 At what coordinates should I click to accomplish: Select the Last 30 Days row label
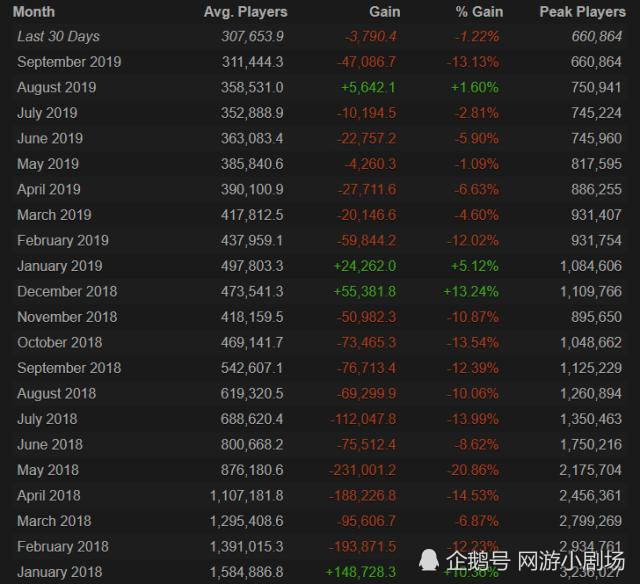[58, 36]
